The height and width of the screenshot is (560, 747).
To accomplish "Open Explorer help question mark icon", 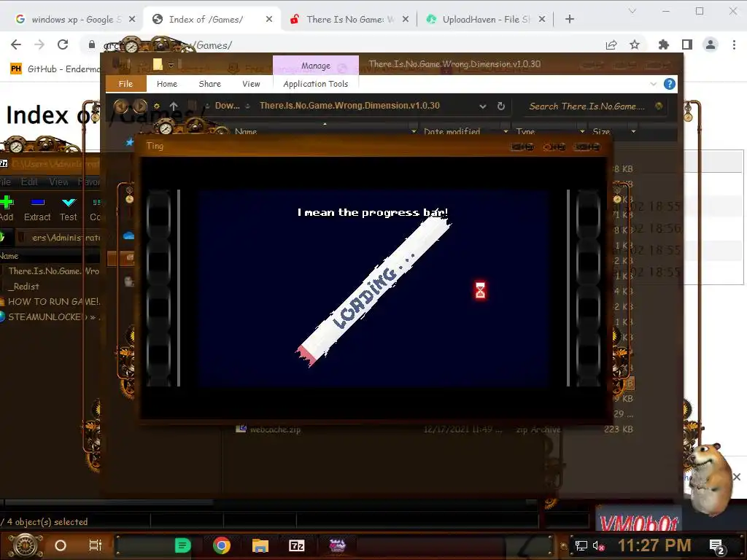I will (x=670, y=85).
